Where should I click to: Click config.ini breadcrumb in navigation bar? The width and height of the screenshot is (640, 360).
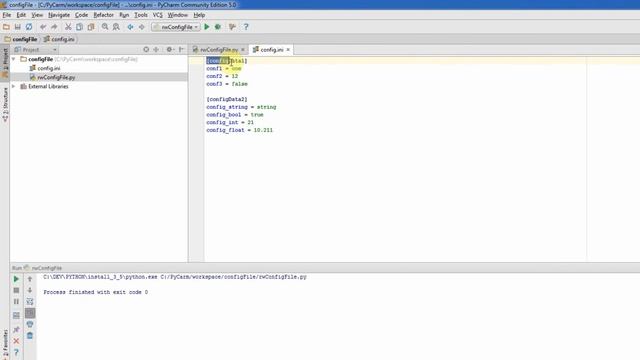[60, 39]
